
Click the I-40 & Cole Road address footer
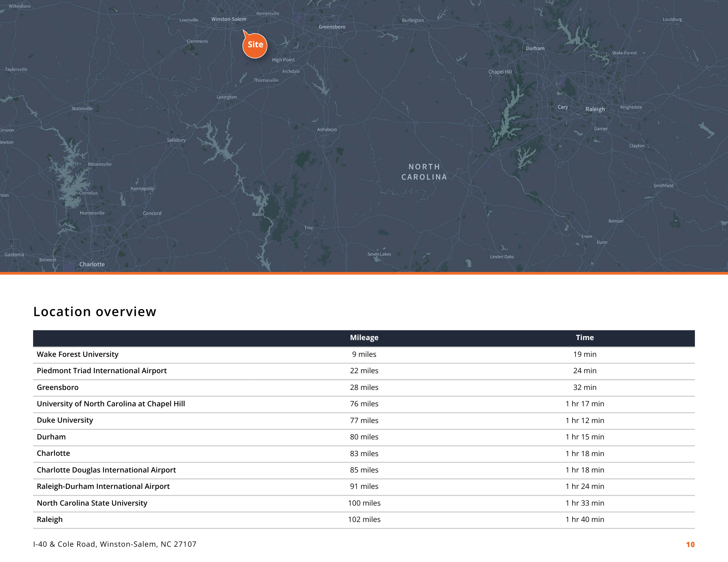pyautogui.click(x=115, y=544)
